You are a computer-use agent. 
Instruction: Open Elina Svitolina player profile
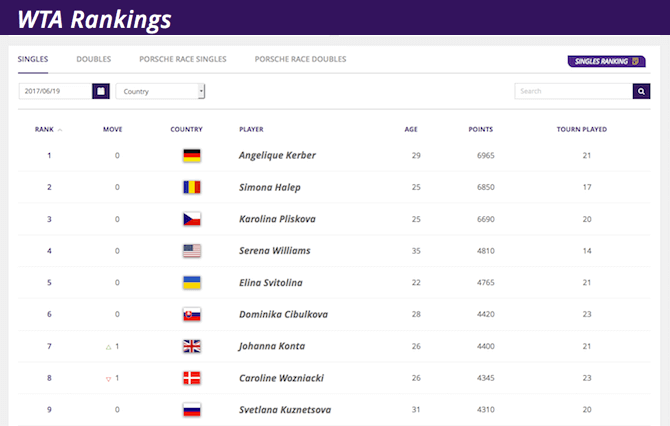pos(270,282)
